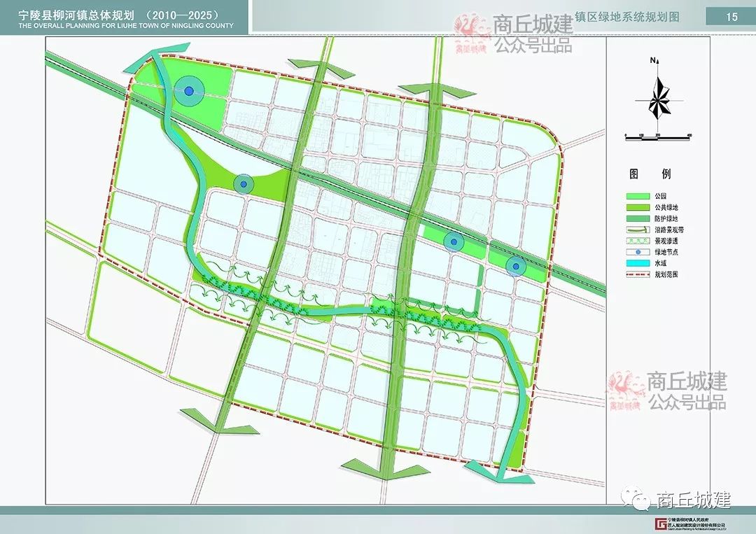
Task: Click the 公共绿地 legend label
Action: coord(666,207)
